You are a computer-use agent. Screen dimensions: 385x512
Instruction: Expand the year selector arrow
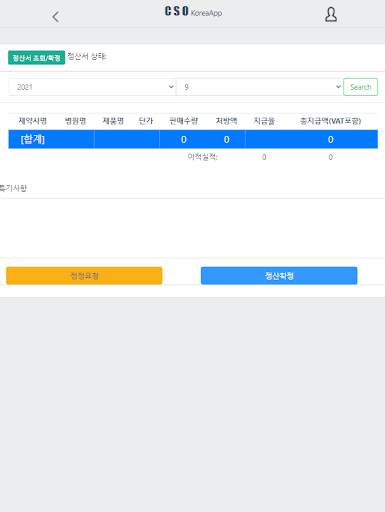(171, 87)
